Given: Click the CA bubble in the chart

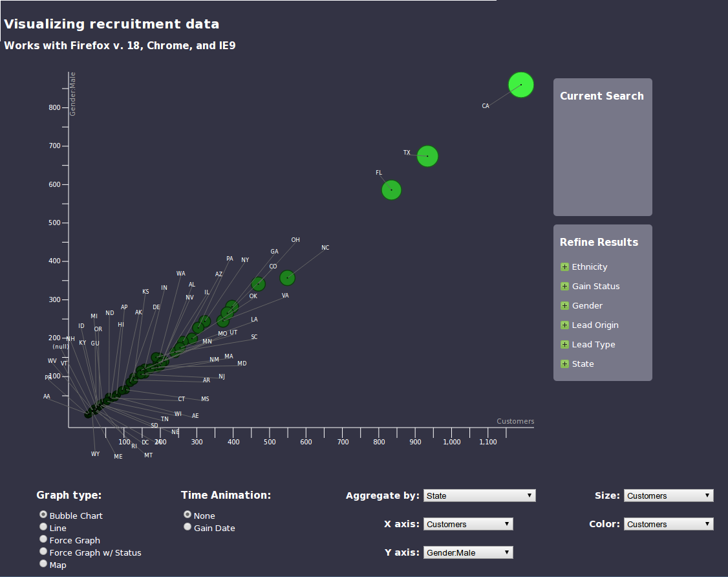Looking at the screenshot, I should [x=520, y=85].
